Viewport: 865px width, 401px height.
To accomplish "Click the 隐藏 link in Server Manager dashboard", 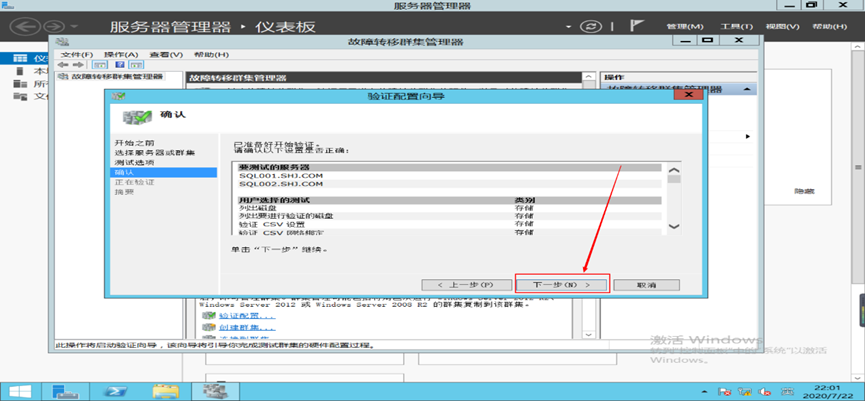I will coord(804,191).
